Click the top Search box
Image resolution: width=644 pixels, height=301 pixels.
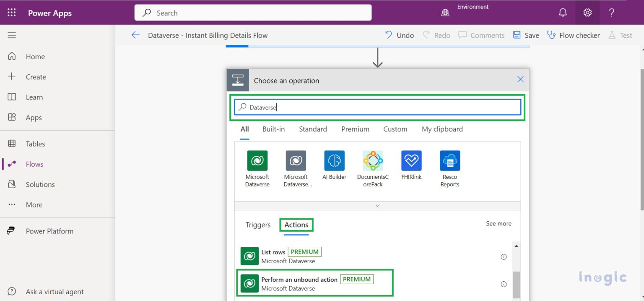pos(253,13)
